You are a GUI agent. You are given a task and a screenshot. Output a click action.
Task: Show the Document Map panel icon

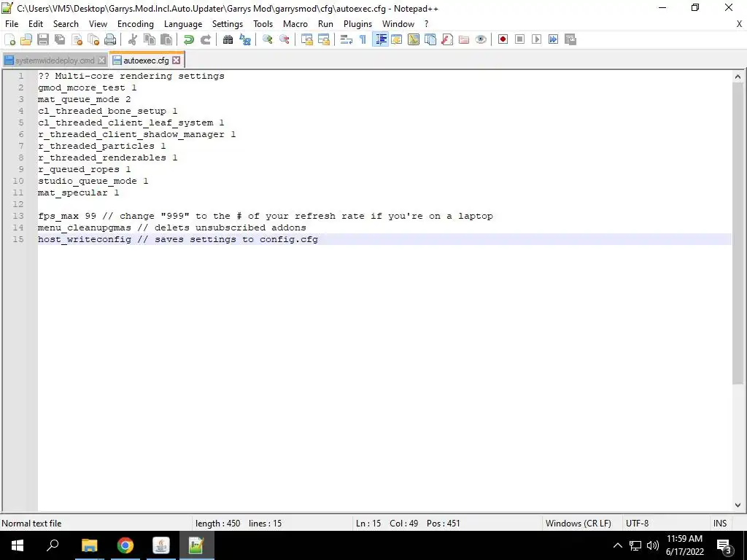click(414, 39)
